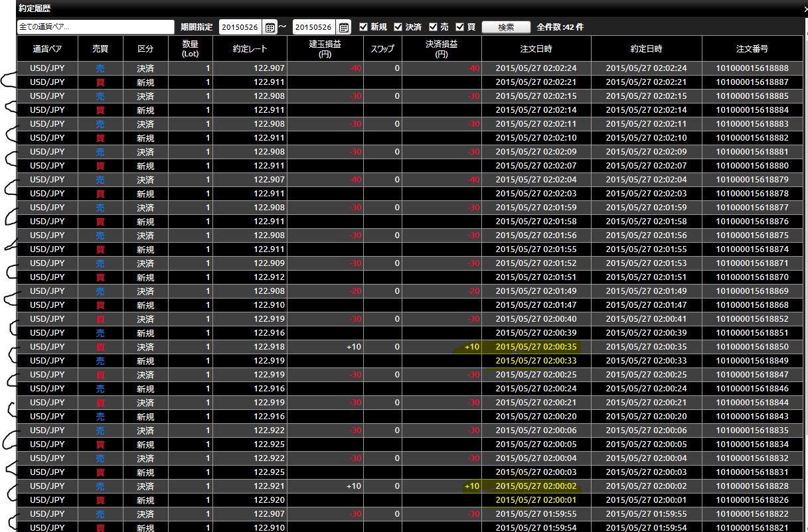Open the end date calendar picker

click(344, 27)
